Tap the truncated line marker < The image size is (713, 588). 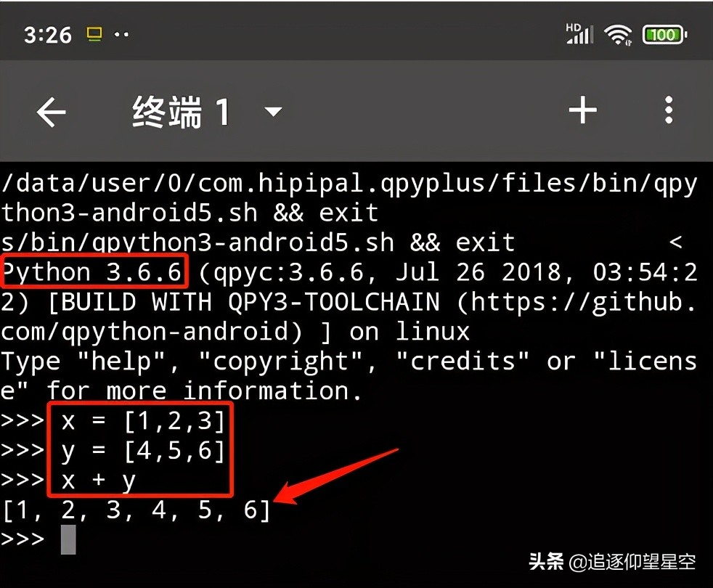tap(676, 242)
